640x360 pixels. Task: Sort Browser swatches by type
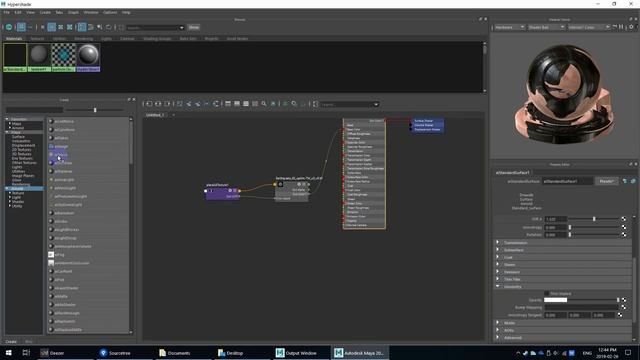coord(91,27)
